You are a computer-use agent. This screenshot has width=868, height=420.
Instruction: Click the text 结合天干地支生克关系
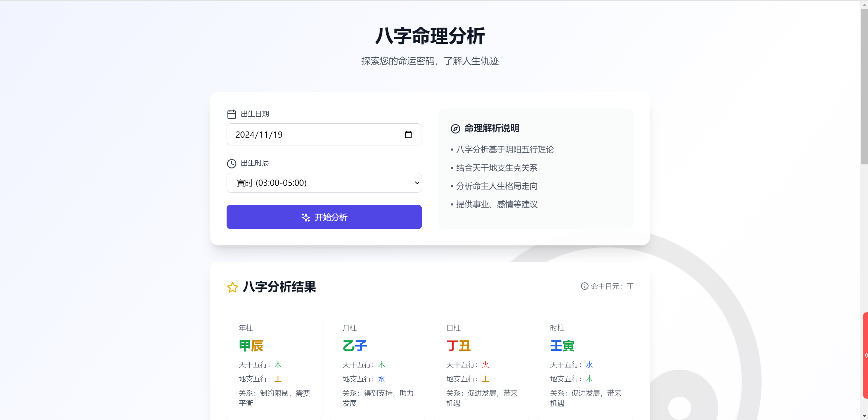(x=497, y=168)
